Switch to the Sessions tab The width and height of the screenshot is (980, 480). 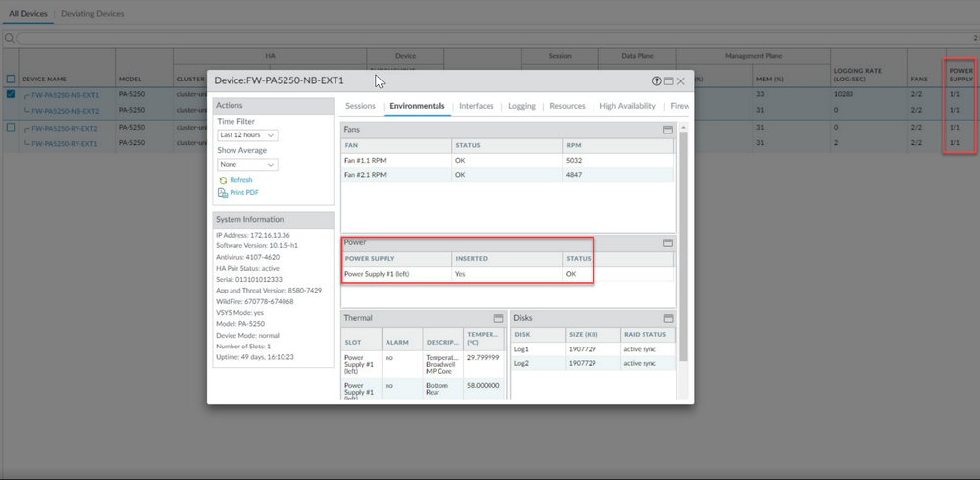(360, 106)
